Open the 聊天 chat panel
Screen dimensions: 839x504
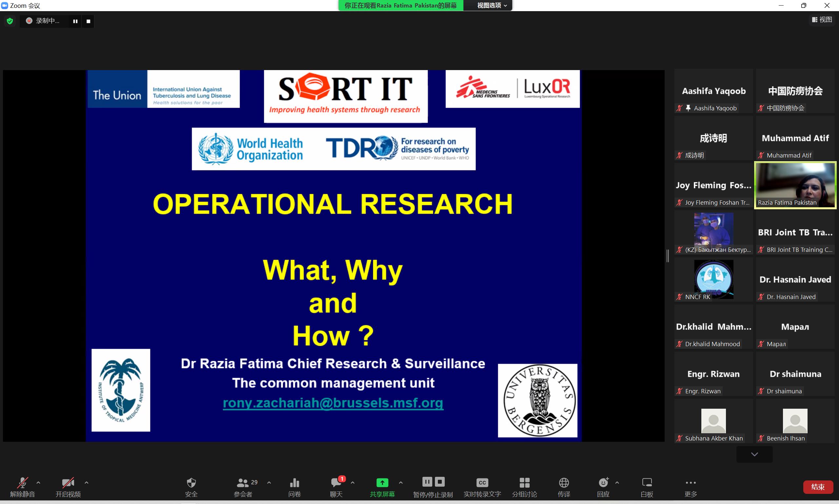(336, 487)
